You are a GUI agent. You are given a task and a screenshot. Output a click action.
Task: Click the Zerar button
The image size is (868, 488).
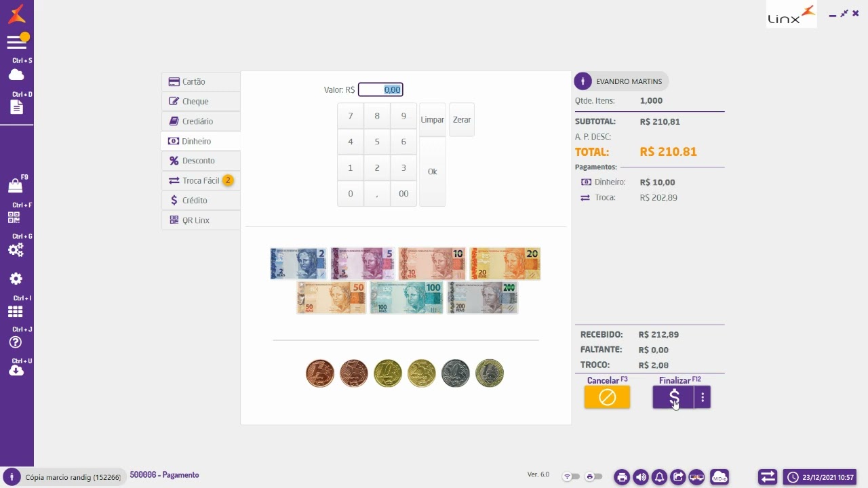point(462,120)
